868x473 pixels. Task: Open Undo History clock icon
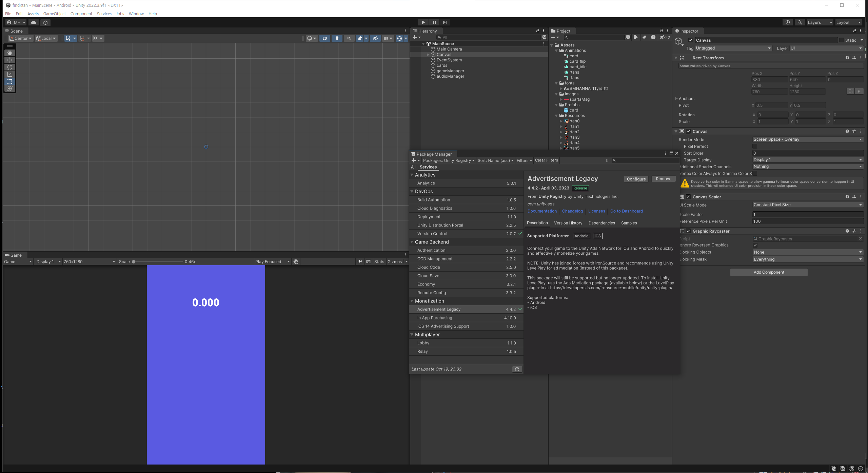[788, 22]
